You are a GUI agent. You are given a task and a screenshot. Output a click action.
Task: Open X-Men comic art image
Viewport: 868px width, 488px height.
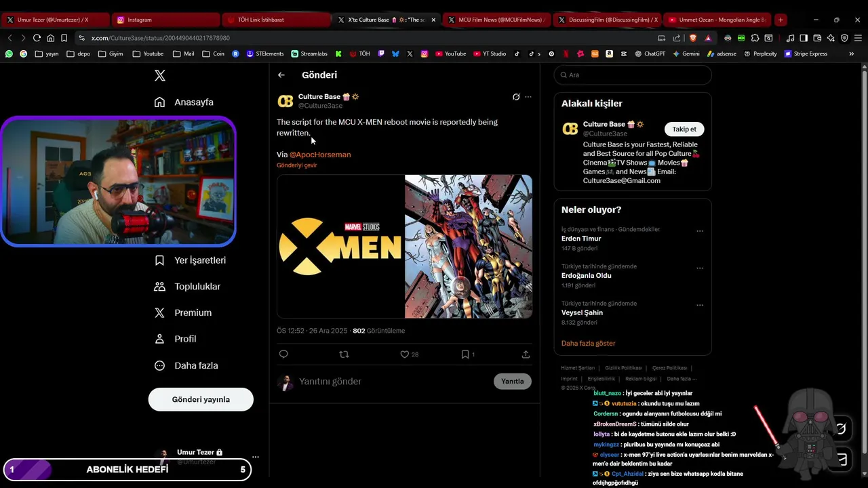click(469, 247)
